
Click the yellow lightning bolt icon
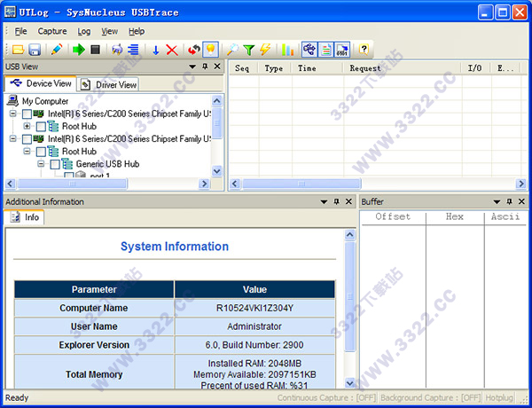pos(265,50)
